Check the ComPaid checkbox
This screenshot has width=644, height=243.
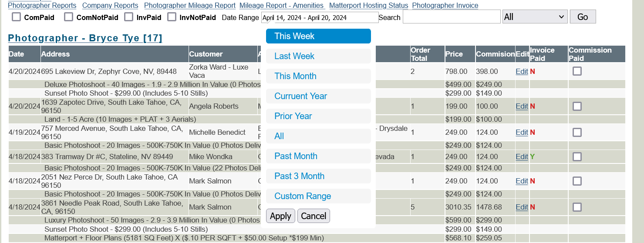click(17, 17)
